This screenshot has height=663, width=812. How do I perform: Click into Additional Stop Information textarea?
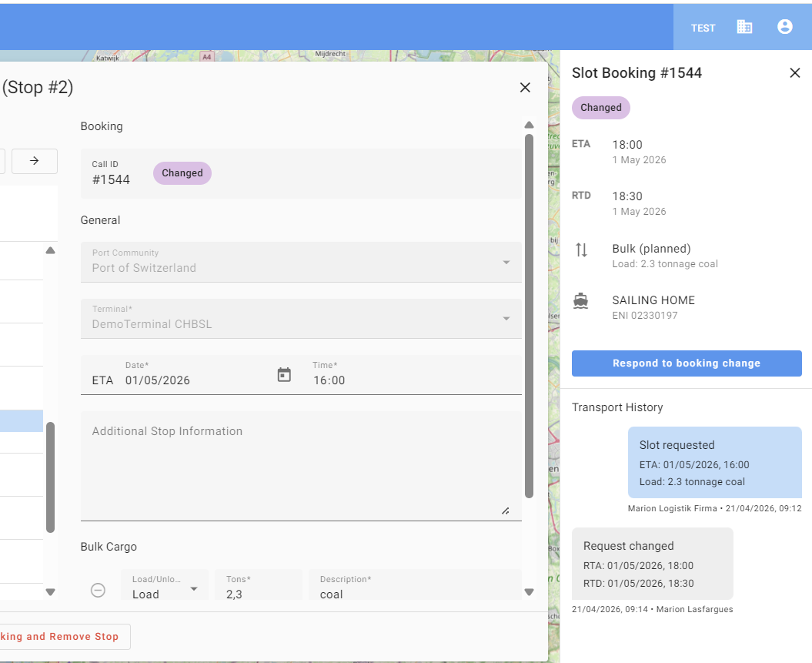click(x=300, y=465)
